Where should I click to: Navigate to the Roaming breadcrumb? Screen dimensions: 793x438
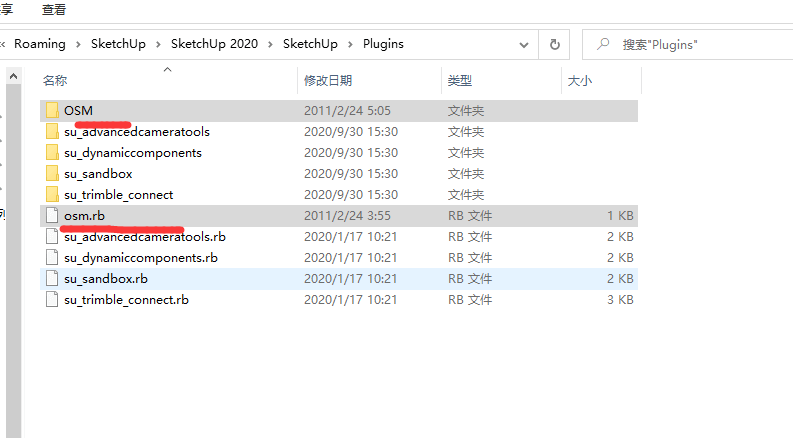coord(39,44)
